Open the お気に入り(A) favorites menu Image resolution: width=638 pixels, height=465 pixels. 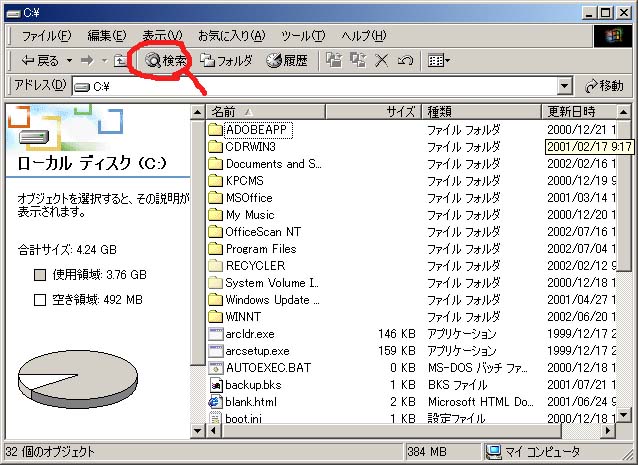click(x=231, y=36)
